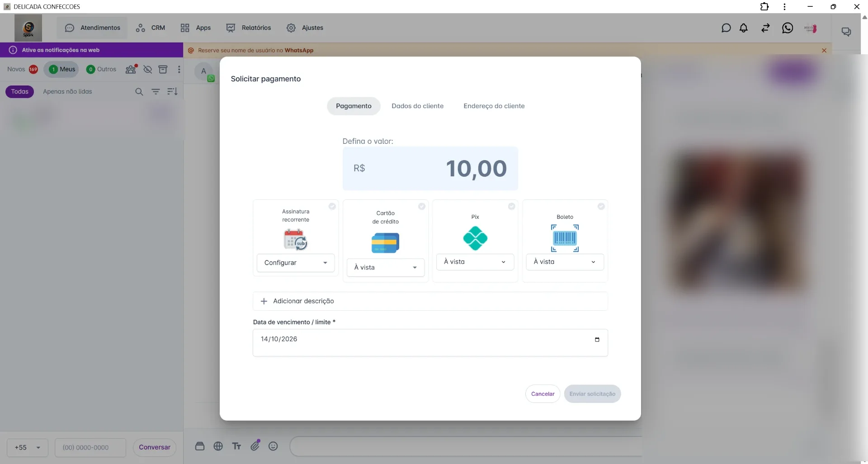Click the browser extensions puzzle icon

tap(764, 6)
